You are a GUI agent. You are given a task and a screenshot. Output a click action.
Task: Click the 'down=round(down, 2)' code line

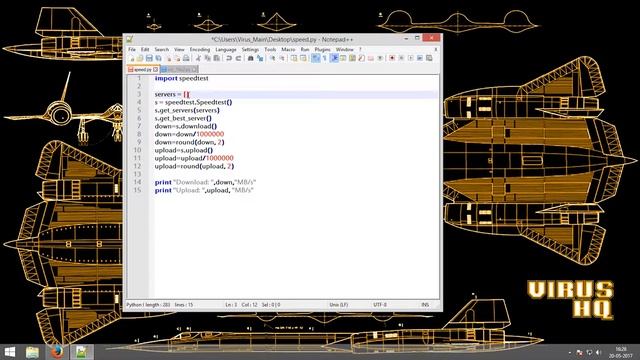click(x=189, y=142)
